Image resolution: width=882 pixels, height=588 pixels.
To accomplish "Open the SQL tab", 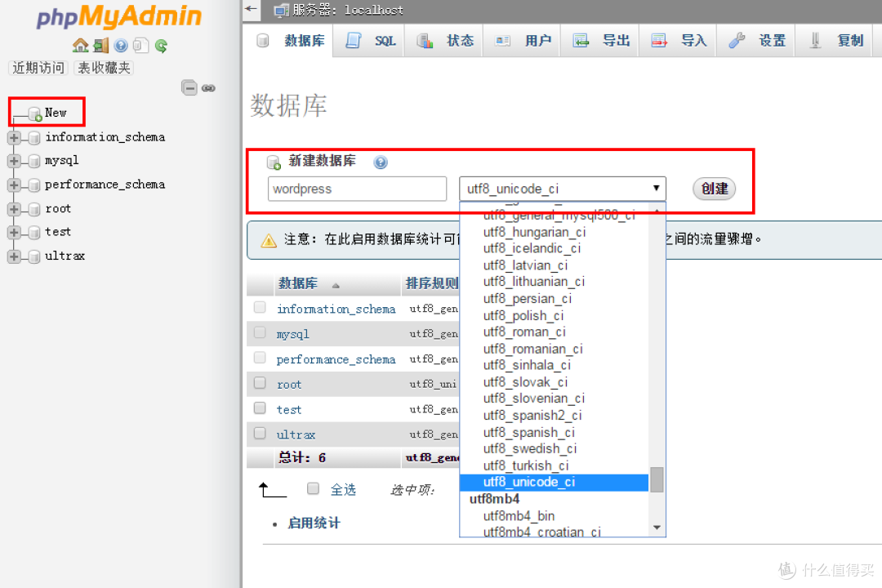I will [x=369, y=41].
